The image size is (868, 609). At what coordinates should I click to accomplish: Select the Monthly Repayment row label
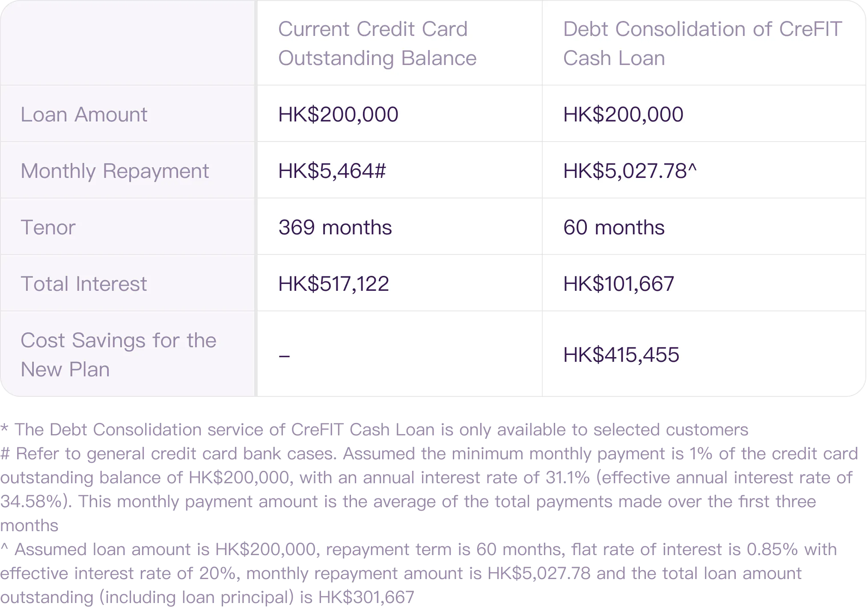[x=115, y=171]
